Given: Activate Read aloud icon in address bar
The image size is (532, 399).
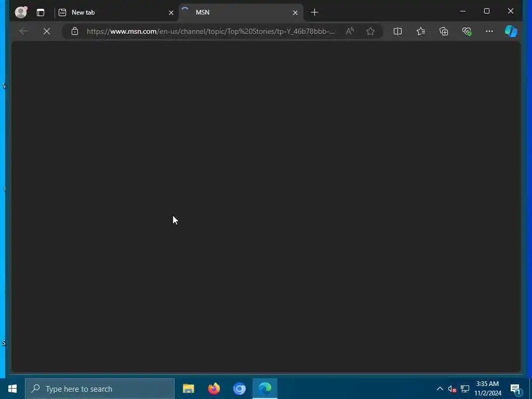Looking at the screenshot, I should [350, 31].
